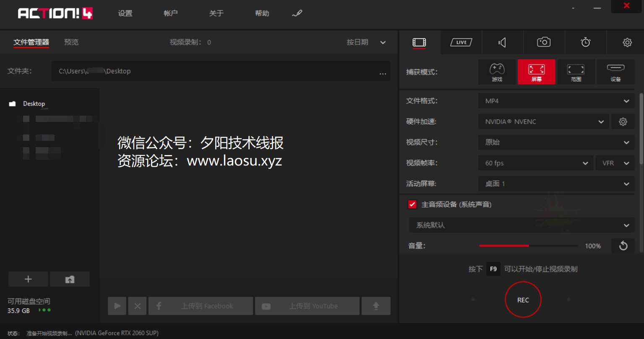Open the 60 fps framerate dropdown

[536, 163]
